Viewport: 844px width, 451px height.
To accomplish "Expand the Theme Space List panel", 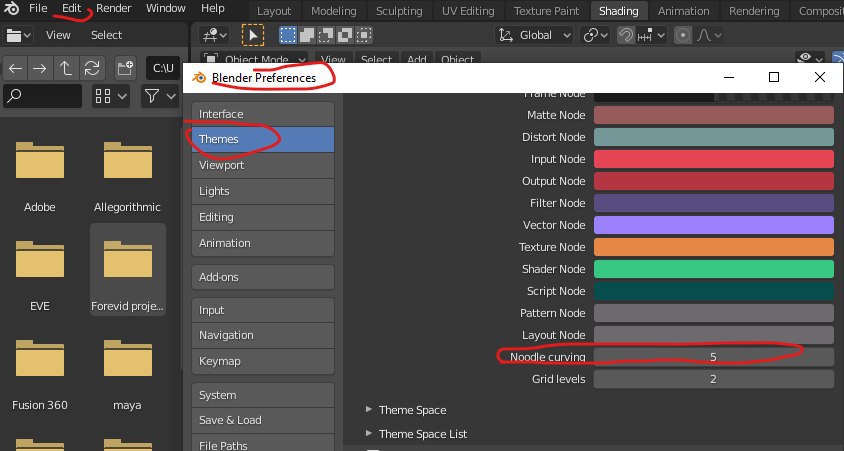I will (x=417, y=434).
